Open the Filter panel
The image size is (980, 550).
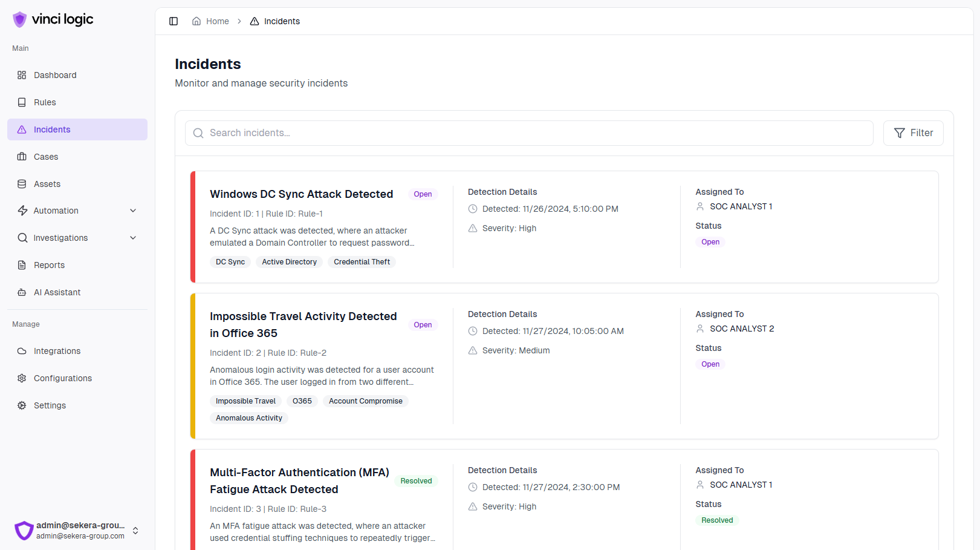[x=913, y=133]
